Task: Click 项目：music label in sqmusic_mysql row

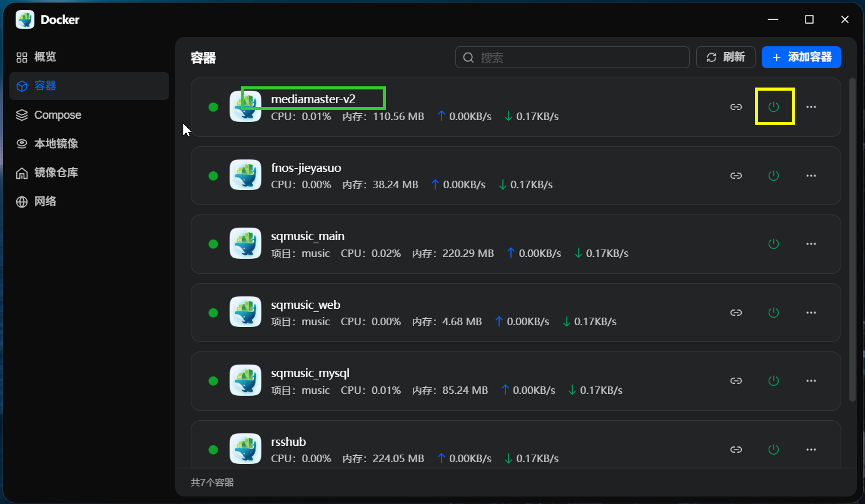Action: click(x=300, y=390)
